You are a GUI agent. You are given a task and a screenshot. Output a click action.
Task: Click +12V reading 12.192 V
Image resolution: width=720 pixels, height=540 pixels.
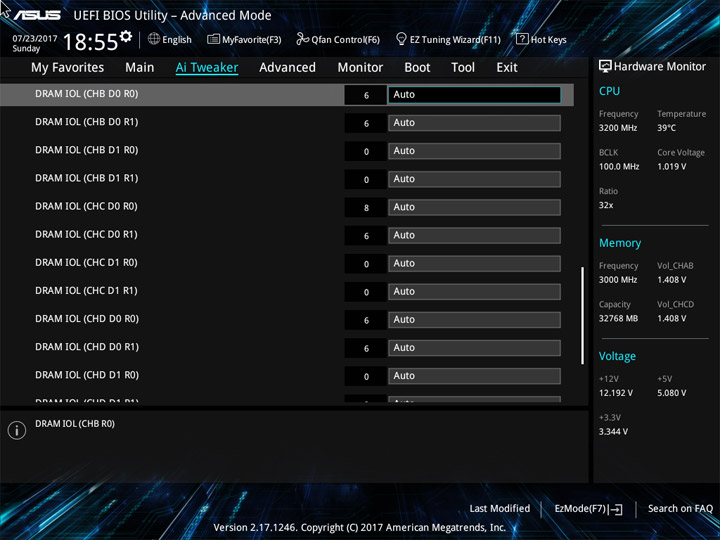[615, 393]
